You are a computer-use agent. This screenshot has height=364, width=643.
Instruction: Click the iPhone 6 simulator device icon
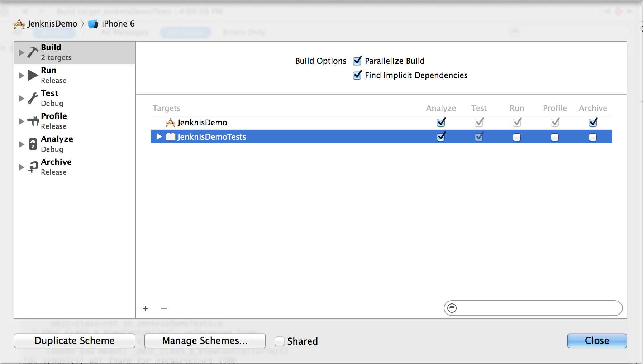pos(93,24)
